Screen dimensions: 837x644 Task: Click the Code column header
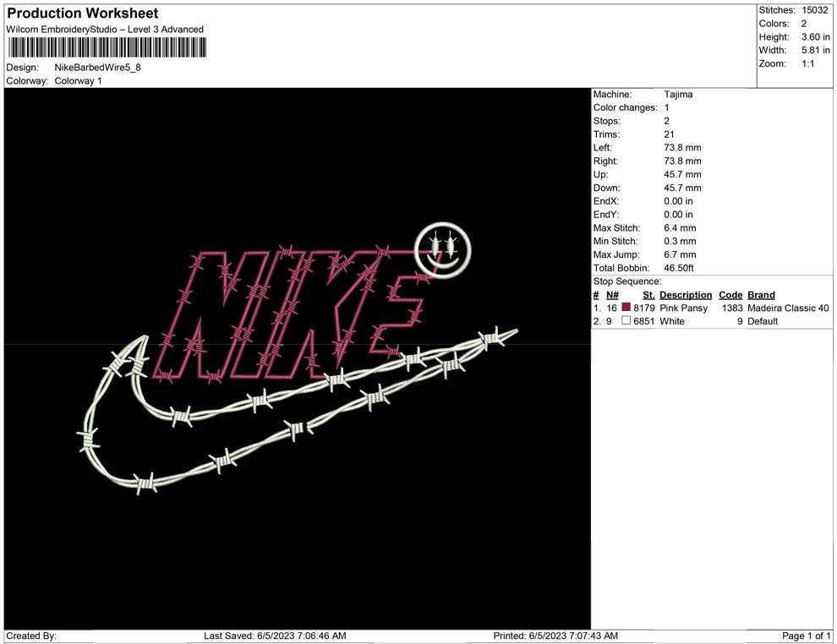pos(730,294)
